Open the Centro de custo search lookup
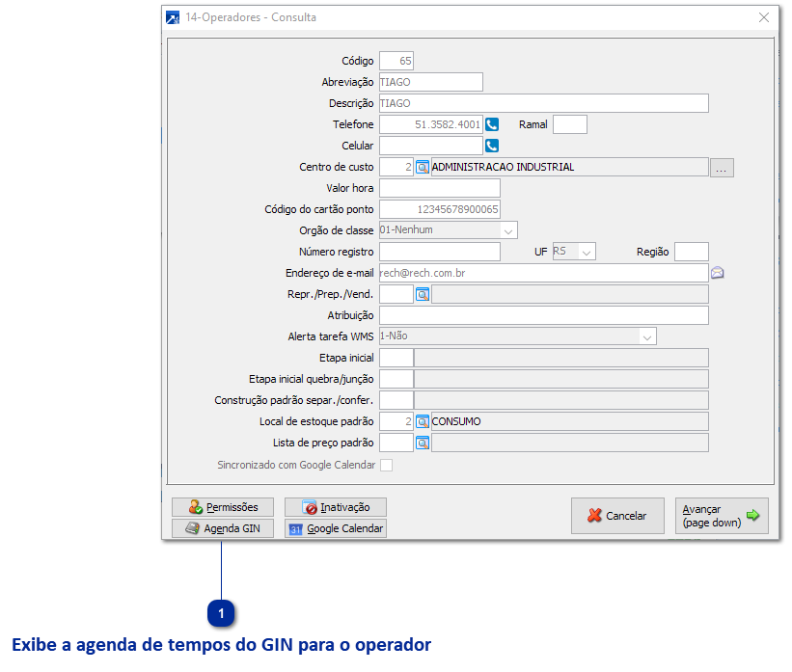792x672 pixels. [423, 167]
